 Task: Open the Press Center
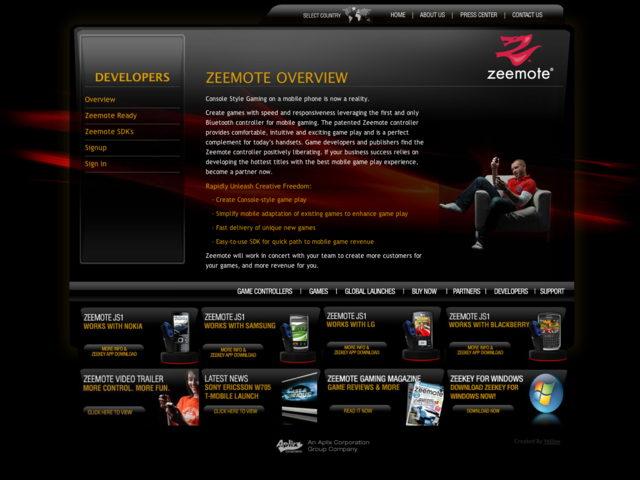(478, 15)
